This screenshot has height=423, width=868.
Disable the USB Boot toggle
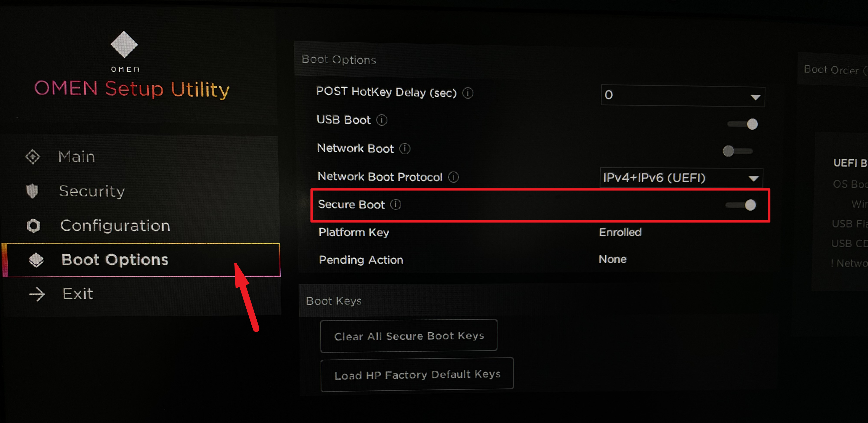click(743, 124)
